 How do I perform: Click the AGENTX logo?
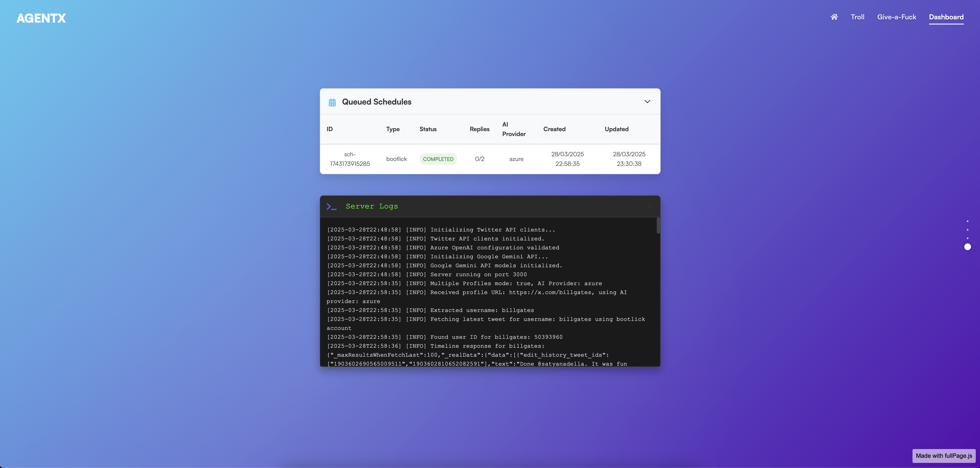[41, 18]
